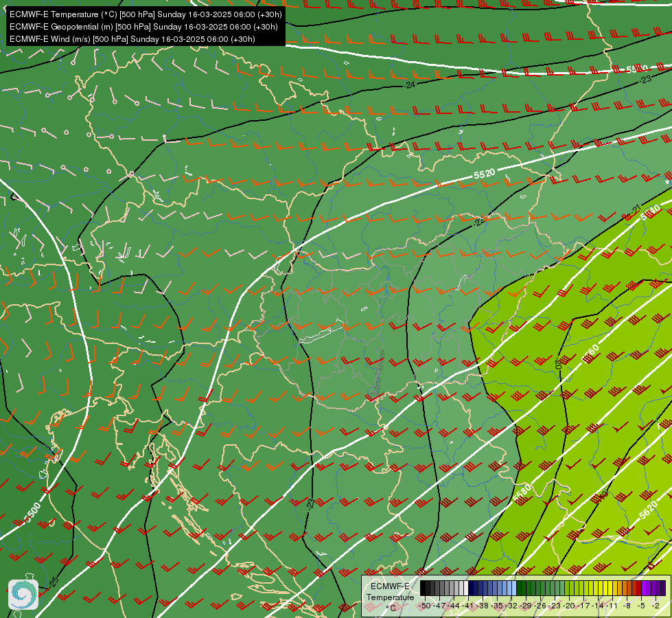This screenshot has width=672, height=618.
Task: Click the -14 legend tick label
Action: click(x=598, y=606)
